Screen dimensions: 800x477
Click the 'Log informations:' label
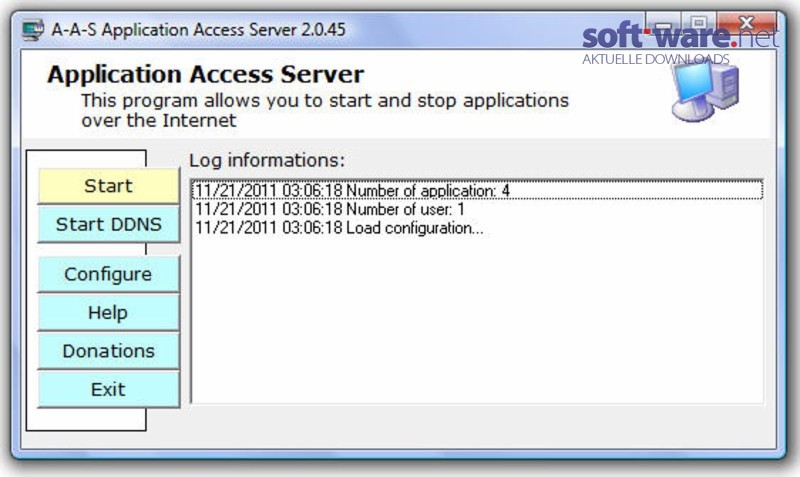click(x=267, y=160)
